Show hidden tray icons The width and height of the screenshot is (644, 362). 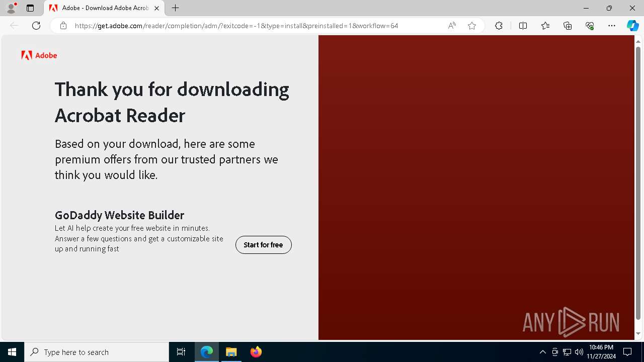(542, 352)
